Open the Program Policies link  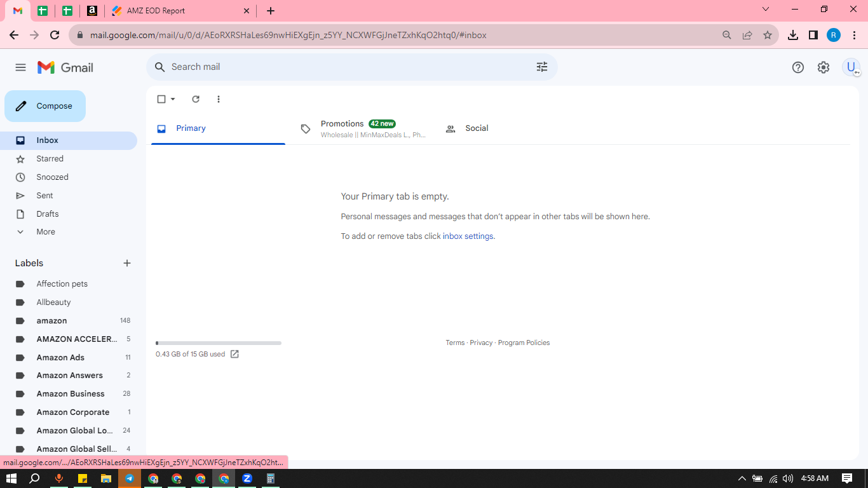tap(524, 342)
